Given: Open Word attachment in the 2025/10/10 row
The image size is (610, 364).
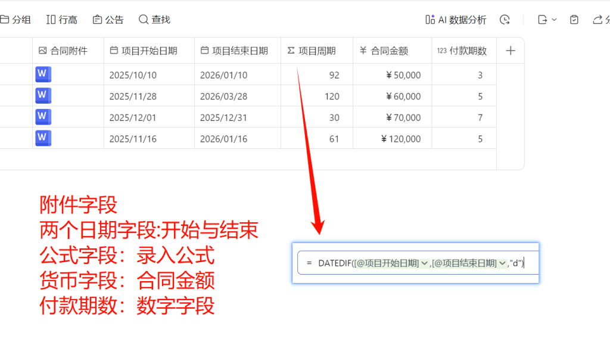Looking at the screenshot, I should click(43, 74).
